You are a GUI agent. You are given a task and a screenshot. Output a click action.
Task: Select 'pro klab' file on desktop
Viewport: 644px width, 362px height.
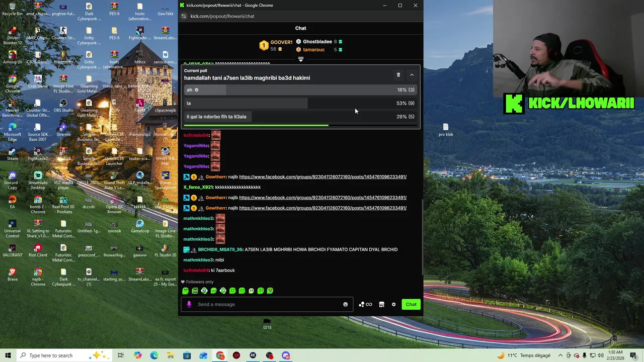(x=445, y=130)
